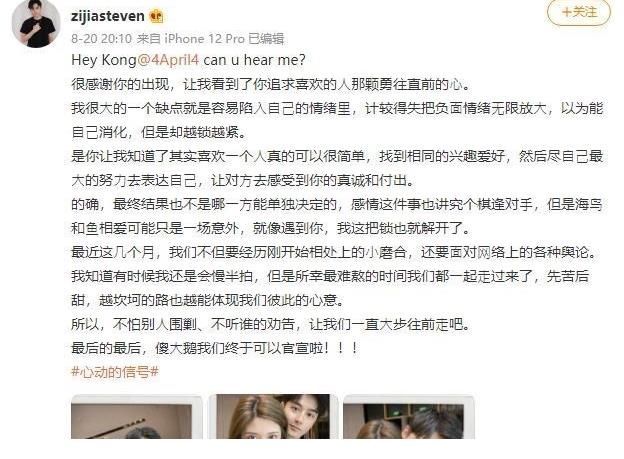
Task: Click the paragraph starting 的确，最终结果
Action: (x=337, y=217)
